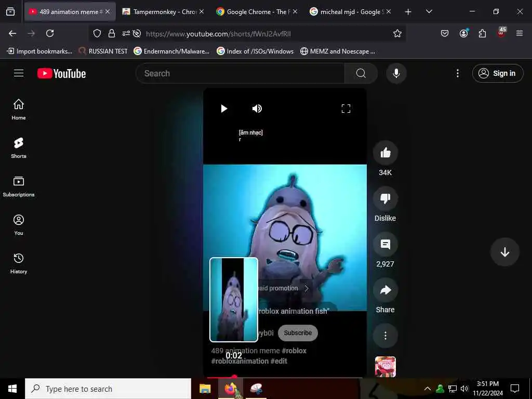Open Firefox application hamburger menu
The width and height of the screenshot is (532, 399).
pos(520,33)
